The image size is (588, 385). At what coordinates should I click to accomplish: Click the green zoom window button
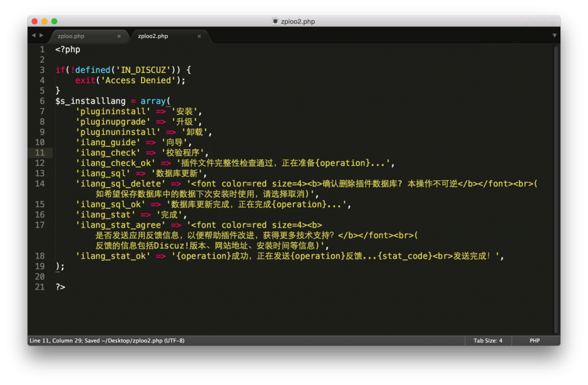55,21
